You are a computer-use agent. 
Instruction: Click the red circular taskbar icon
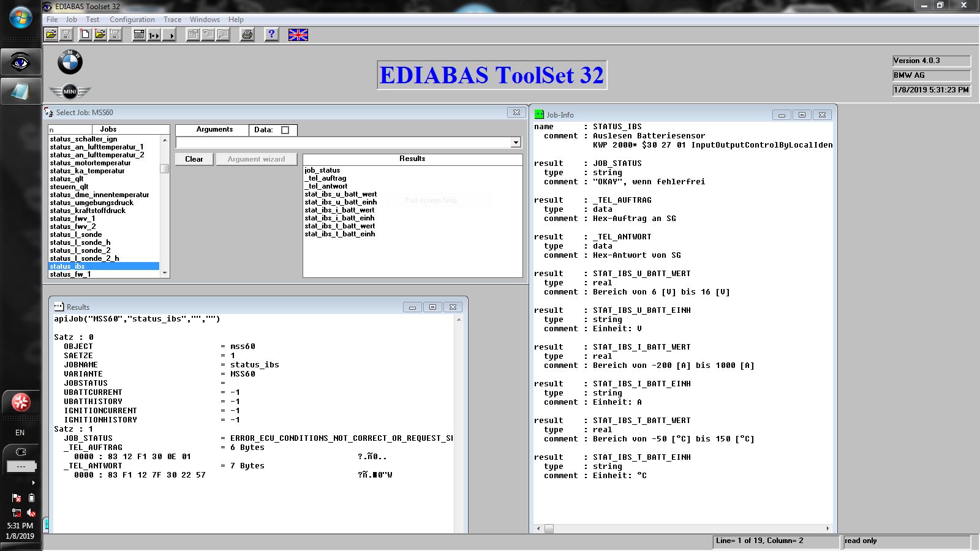click(x=21, y=402)
